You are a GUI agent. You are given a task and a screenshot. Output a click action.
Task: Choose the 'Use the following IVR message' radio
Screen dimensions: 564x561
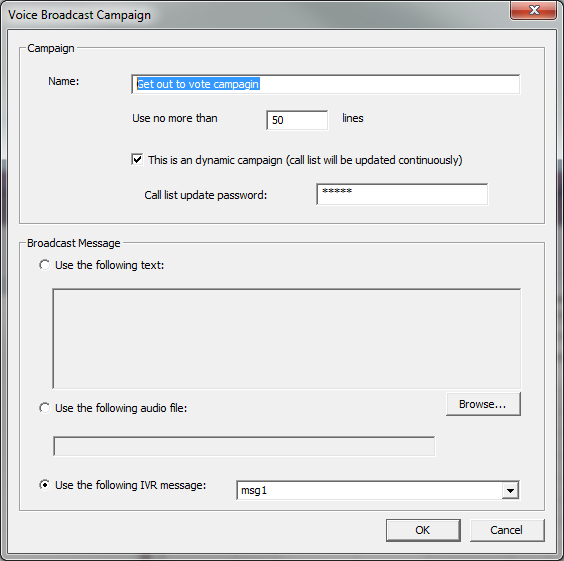coord(45,485)
